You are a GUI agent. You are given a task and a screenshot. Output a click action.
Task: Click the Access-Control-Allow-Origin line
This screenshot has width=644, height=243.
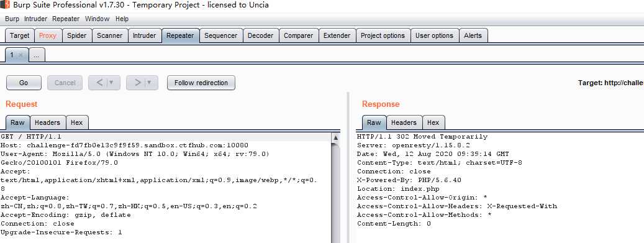point(422,198)
